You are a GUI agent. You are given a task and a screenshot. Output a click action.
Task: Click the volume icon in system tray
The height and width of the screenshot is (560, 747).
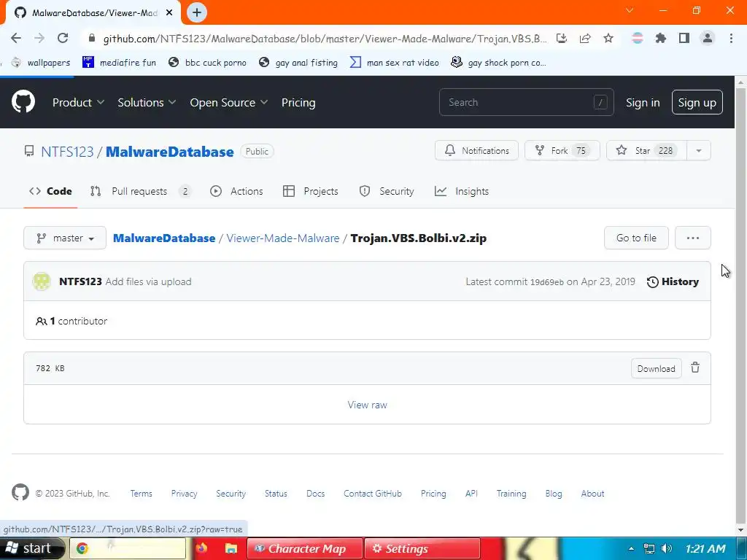[x=667, y=548]
